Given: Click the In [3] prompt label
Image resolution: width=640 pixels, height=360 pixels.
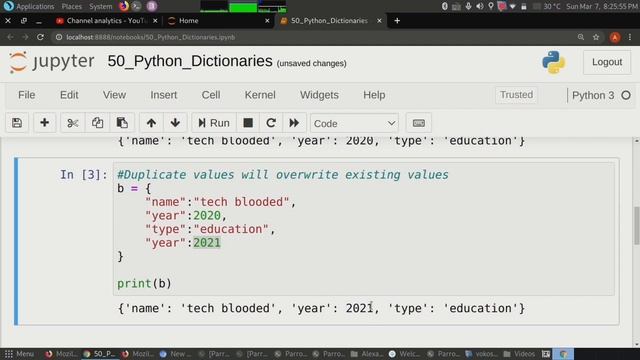Looking at the screenshot, I should tap(84, 175).
